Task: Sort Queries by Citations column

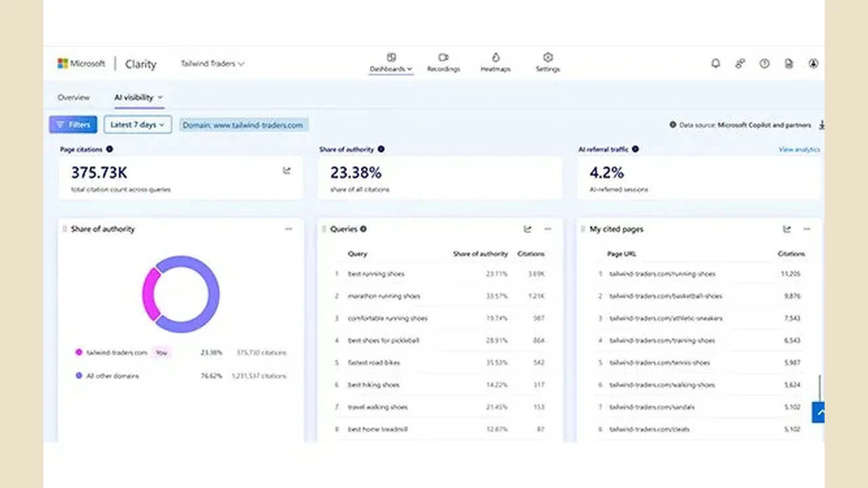Action: click(531, 253)
